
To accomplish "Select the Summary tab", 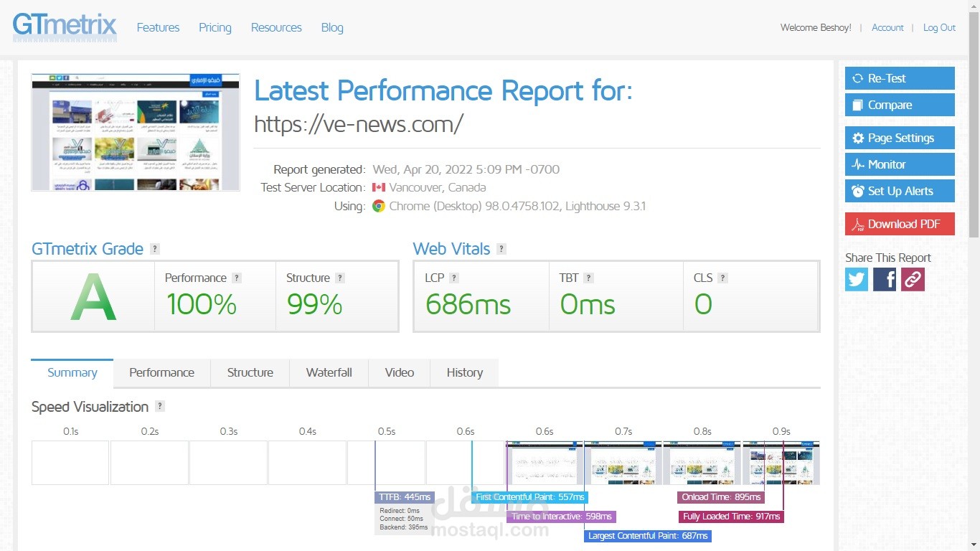I will click(x=72, y=372).
